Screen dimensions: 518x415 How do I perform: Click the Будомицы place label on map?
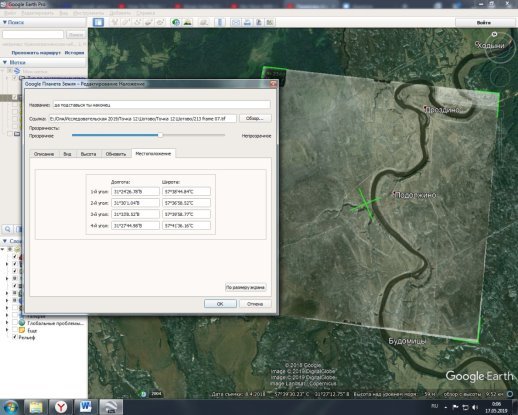(x=407, y=341)
